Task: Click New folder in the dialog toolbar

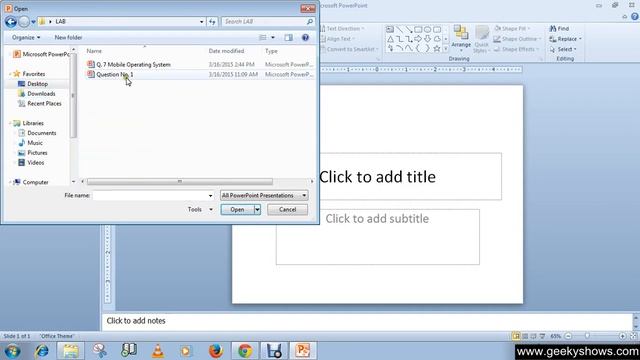Action: (68, 38)
